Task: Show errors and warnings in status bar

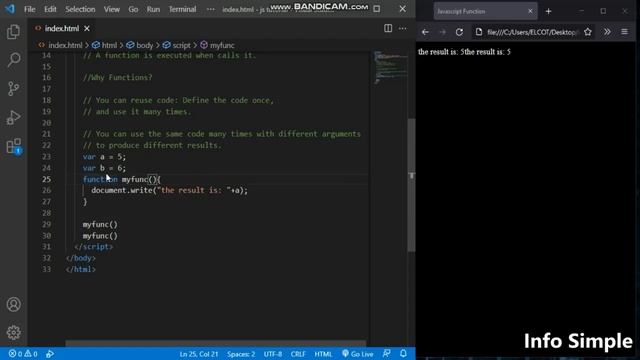Action: [x=23, y=354]
